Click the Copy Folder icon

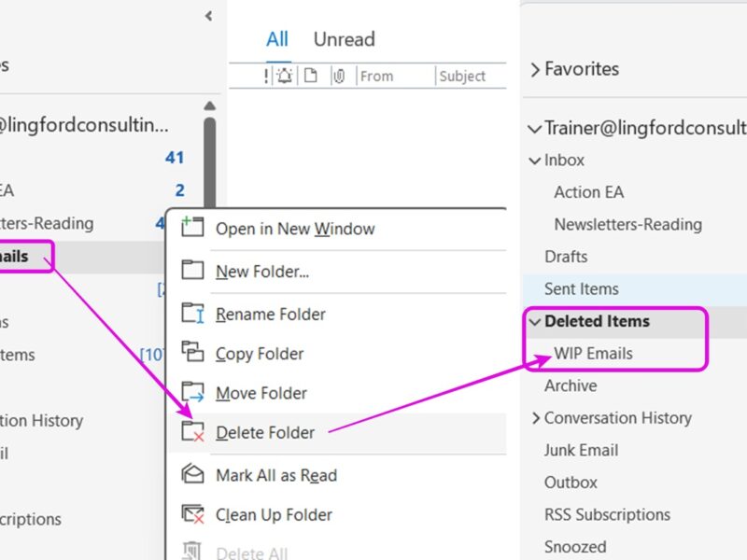coord(192,354)
